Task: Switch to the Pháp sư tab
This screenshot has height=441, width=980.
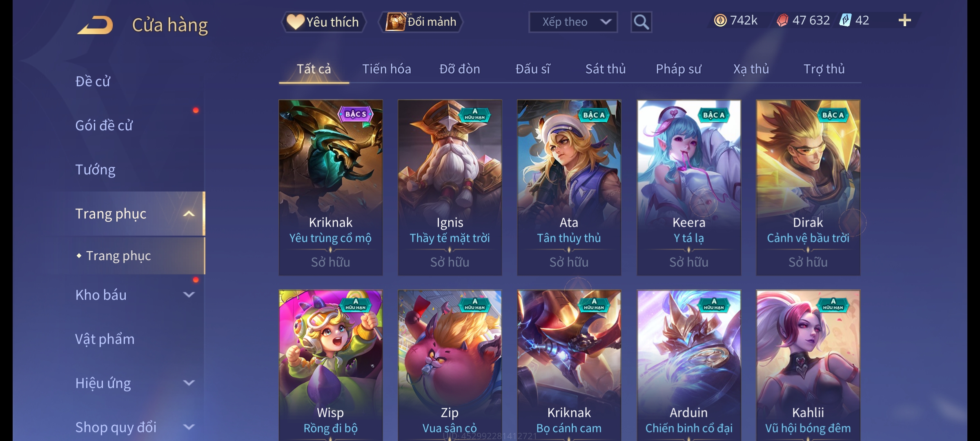Action: point(678,69)
